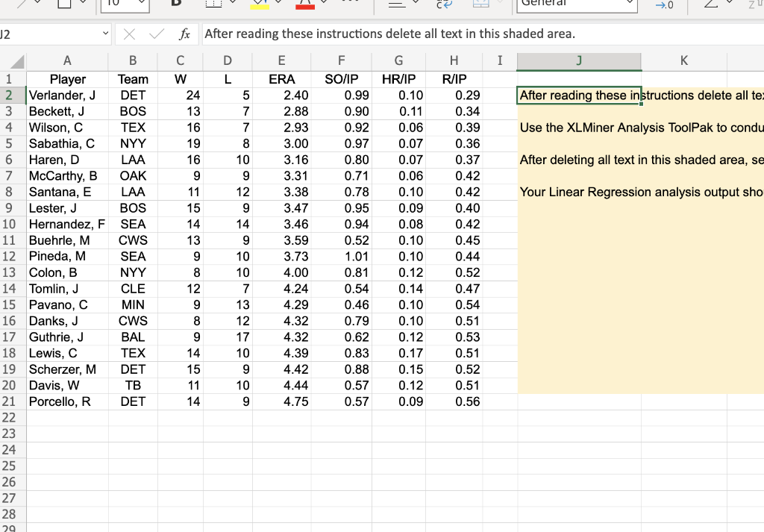Click the SO/IP header cell

341,79
